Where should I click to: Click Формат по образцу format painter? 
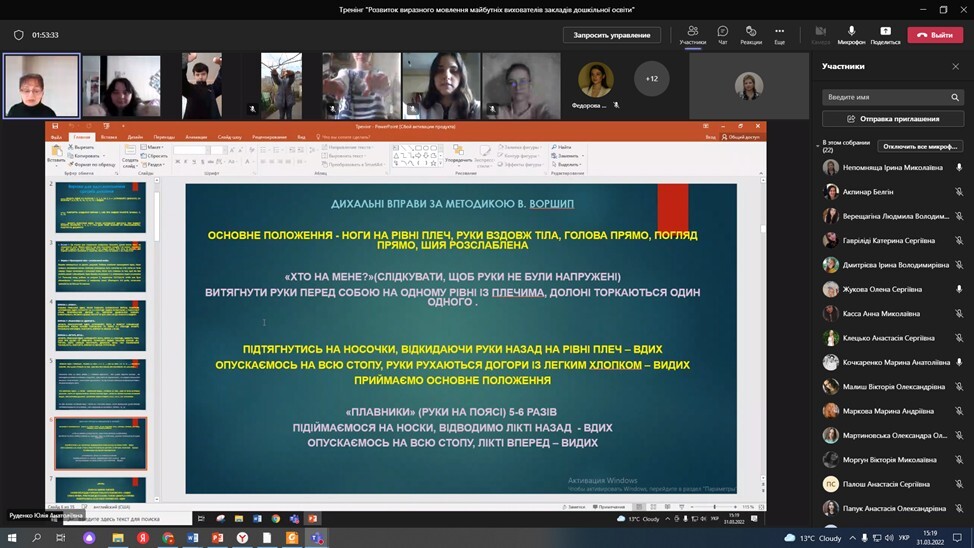[92, 165]
